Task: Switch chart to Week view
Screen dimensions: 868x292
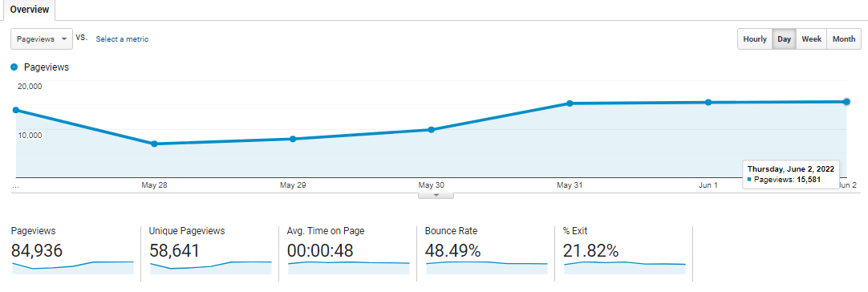Action: pos(811,39)
